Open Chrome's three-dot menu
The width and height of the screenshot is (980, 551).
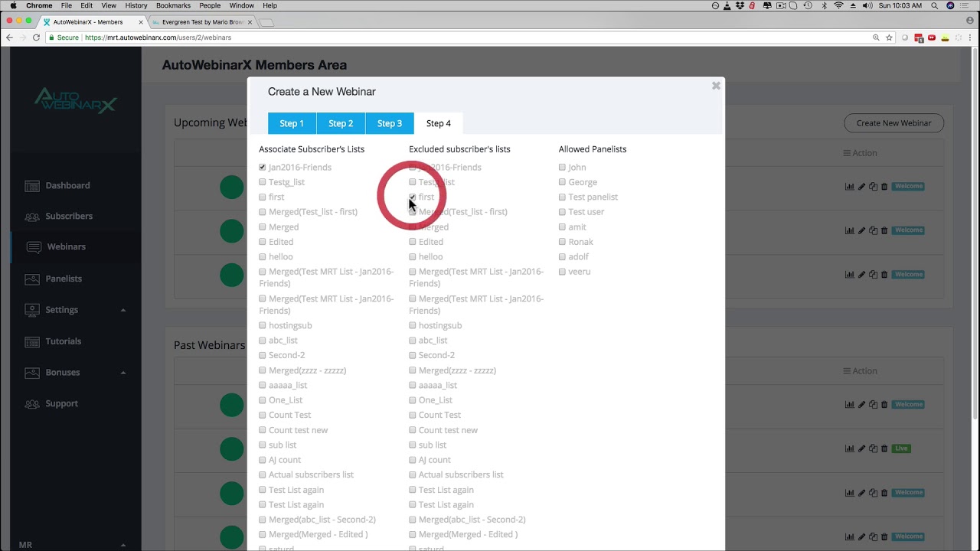(x=972, y=37)
